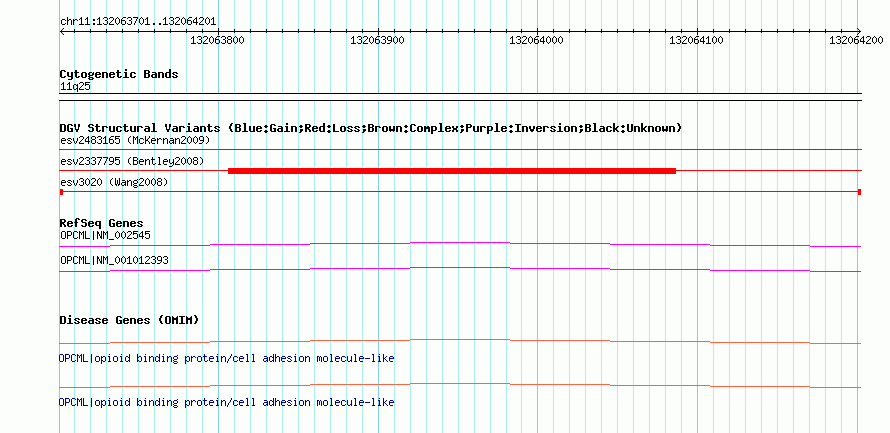The height and width of the screenshot is (433, 890).
Task: Click the thick red esv2337795 loss bar
Action: pyautogui.click(x=452, y=170)
